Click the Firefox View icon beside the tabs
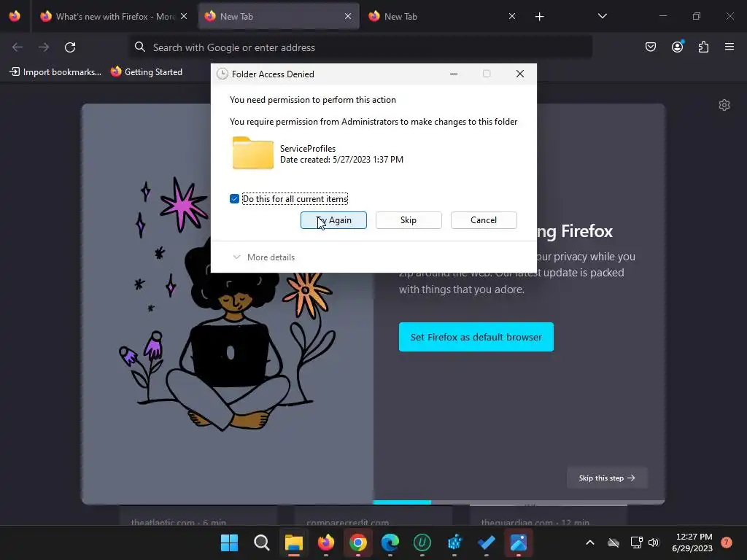Image resolution: width=747 pixels, height=560 pixels. click(15, 16)
